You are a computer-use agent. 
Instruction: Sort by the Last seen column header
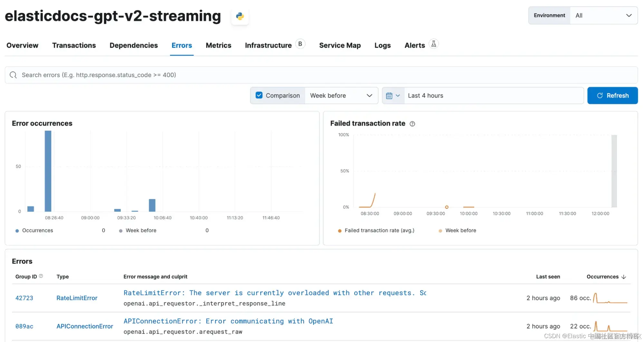point(548,277)
